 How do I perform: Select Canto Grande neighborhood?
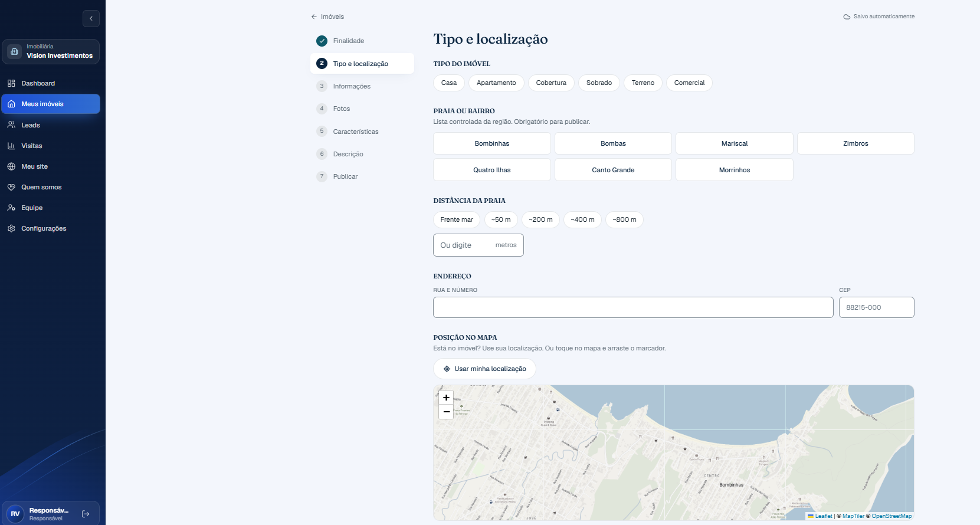coord(613,170)
